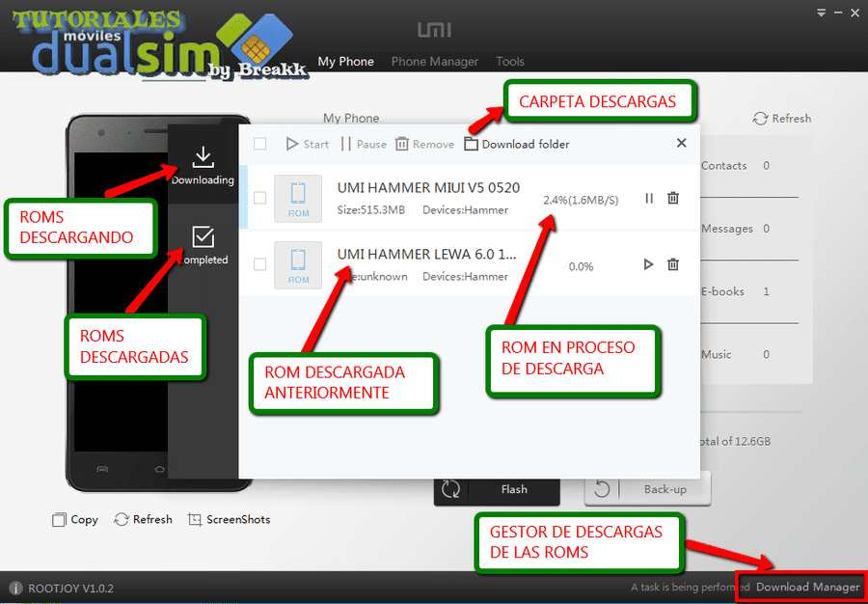
Task: Select the UMI HAMMER MIUI V5 0520 title
Action: 428,188
